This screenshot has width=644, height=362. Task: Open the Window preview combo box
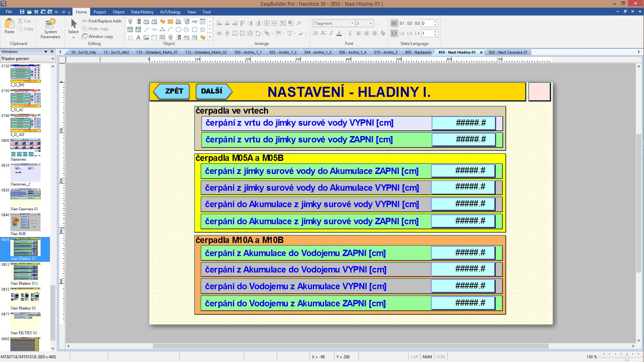[x=28, y=59]
